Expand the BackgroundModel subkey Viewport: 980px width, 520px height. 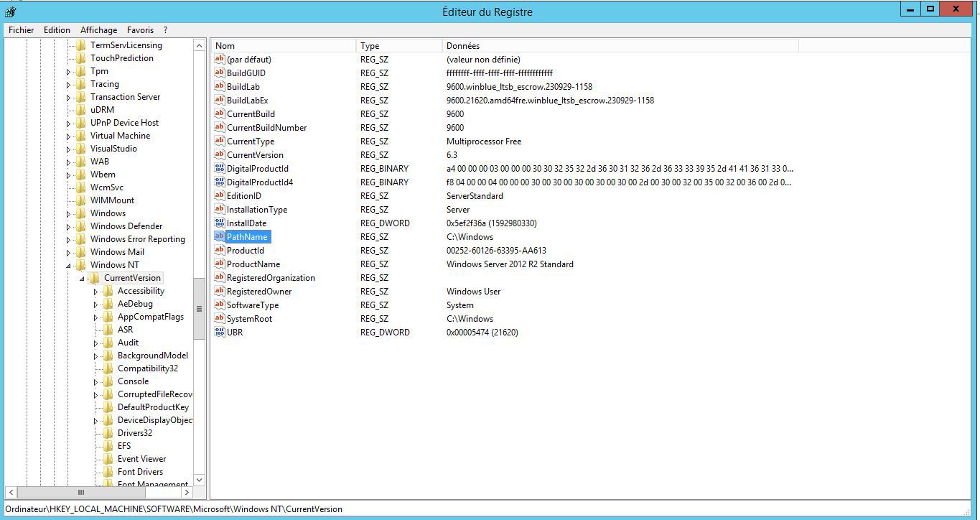tap(95, 356)
